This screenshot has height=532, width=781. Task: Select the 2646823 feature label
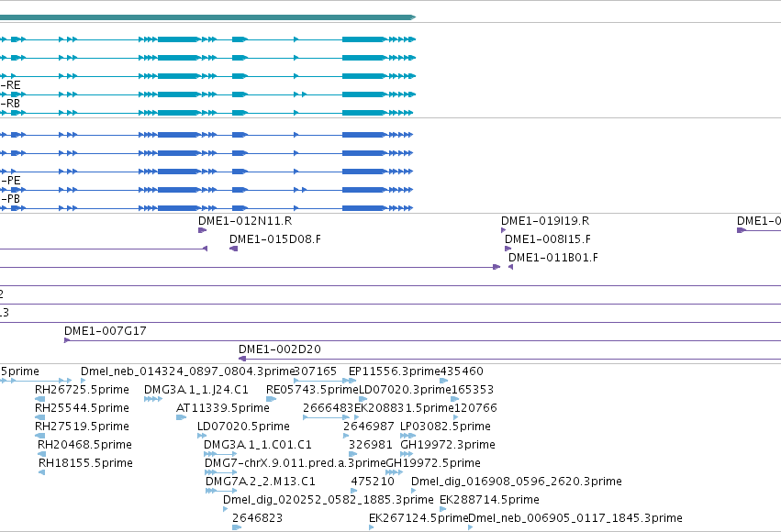[x=257, y=518]
